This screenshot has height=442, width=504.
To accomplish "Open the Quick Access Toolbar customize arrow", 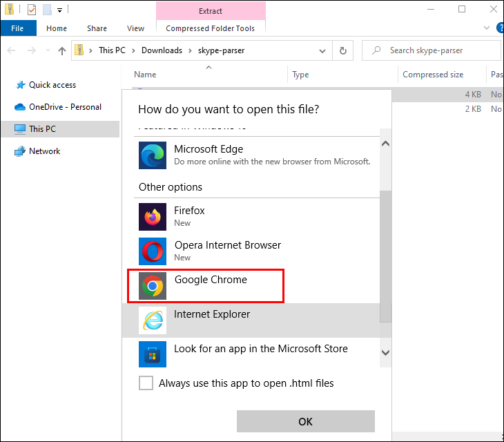I will (x=60, y=10).
